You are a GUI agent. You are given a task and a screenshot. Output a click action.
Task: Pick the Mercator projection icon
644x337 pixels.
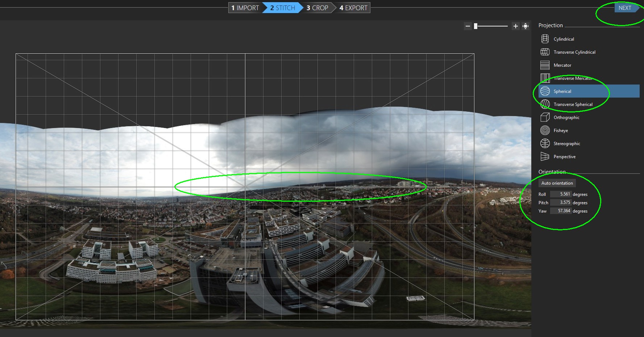point(545,65)
